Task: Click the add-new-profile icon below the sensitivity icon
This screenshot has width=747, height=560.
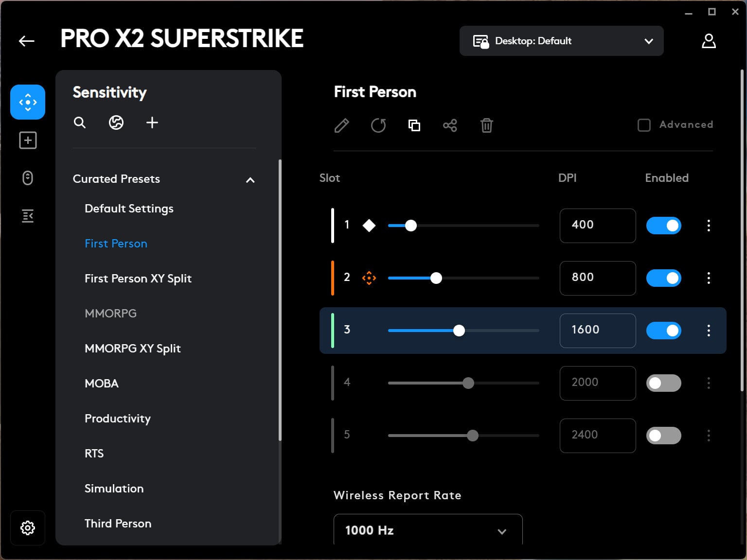Action: 28,140
